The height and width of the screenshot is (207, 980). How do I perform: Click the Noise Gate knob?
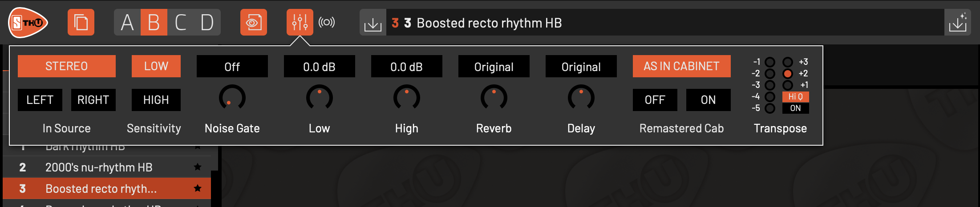pos(232,98)
